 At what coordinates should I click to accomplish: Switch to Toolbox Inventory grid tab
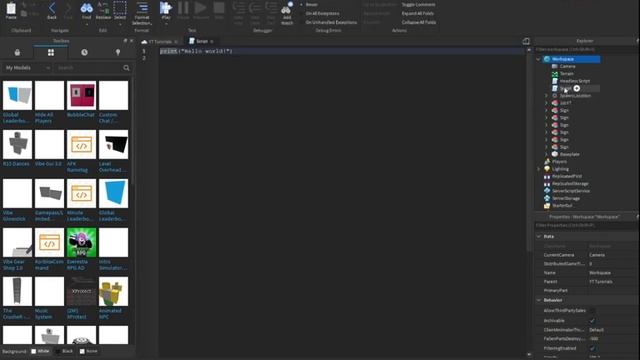coord(51,52)
